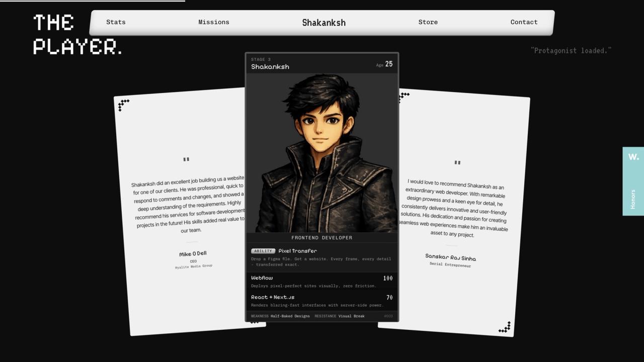The width and height of the screenshot is (644, 362).
Task: Click pixel corner arrow bottom of Sanskar's card
Action: point(505,327)
